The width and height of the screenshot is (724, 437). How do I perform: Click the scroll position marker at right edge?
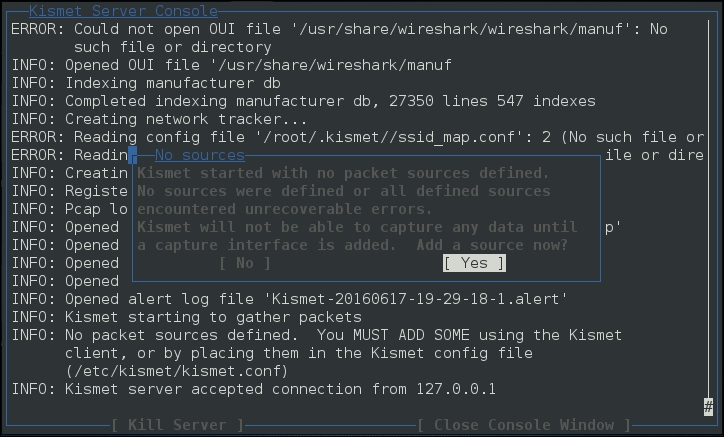[x=708, y=404]
